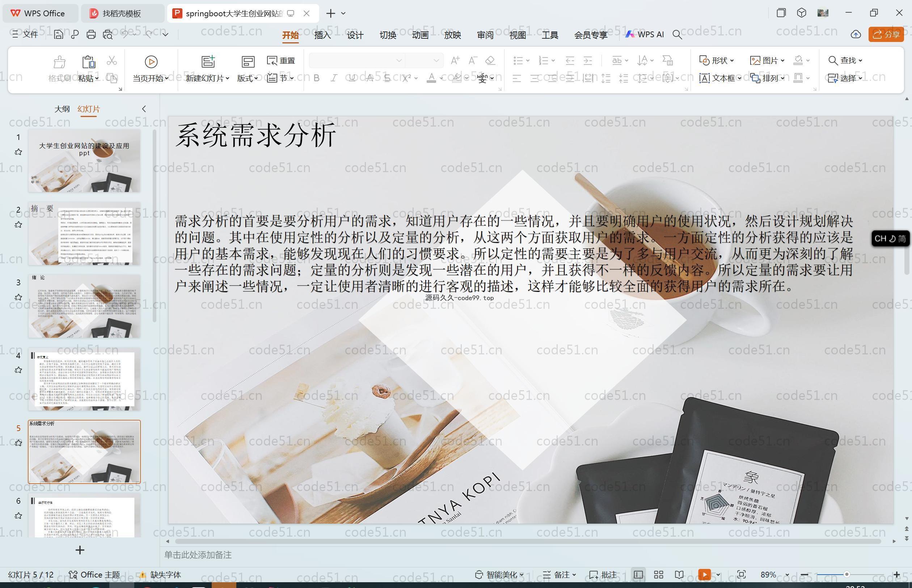Collapse the slide panel with chevron
Image resolution: width=912 pixels, height=588 pixels.
(144, 109)
